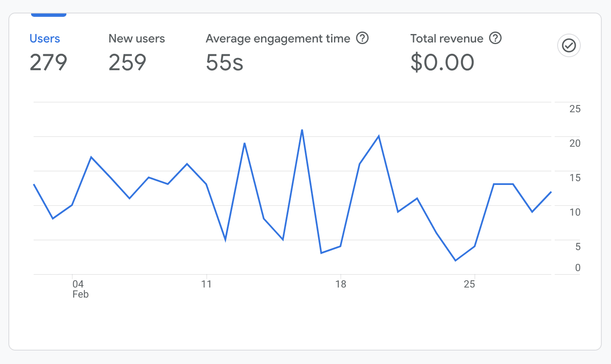Select the Users metric tab
The width and height of the screenshot is (611, 364).
[45, 39]
